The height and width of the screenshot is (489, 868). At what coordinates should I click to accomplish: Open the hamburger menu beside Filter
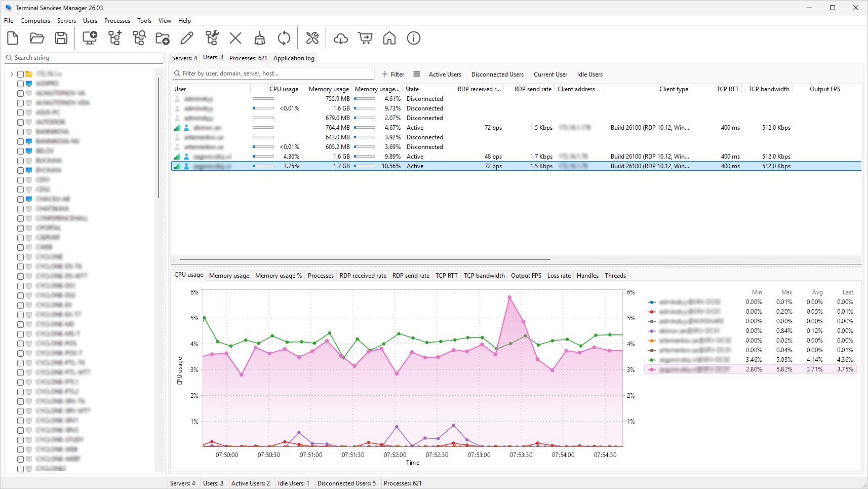click(417, 74)
